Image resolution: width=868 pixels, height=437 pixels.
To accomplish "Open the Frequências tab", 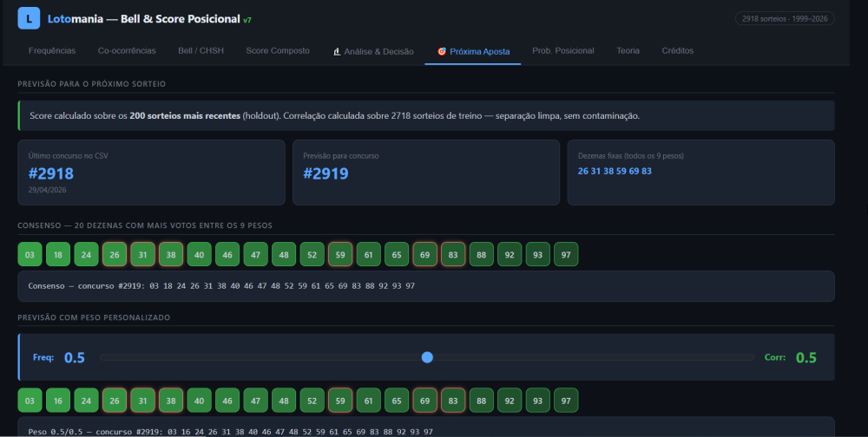I will point(52,51).
